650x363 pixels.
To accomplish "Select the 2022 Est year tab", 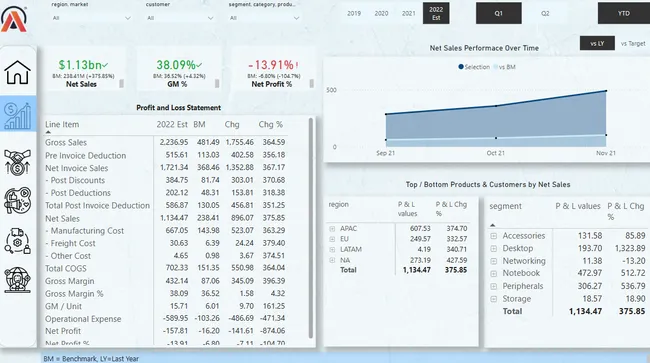I will coord(436,13).
